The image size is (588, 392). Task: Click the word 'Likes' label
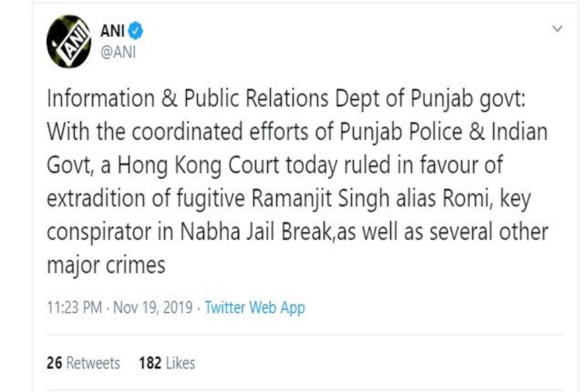click(x=180, y=363)
